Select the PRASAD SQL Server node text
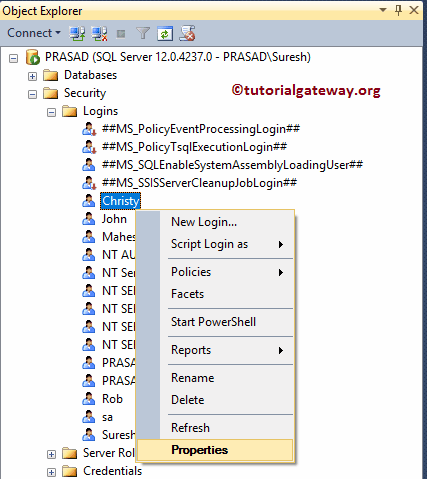 pos(178,57)
